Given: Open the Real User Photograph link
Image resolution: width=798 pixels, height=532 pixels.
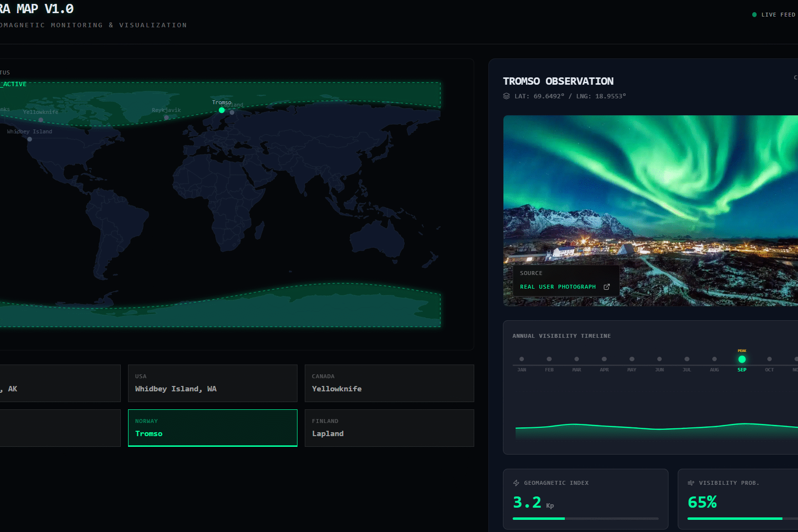Looking at the screenshot, I should [x=557, y=287].
